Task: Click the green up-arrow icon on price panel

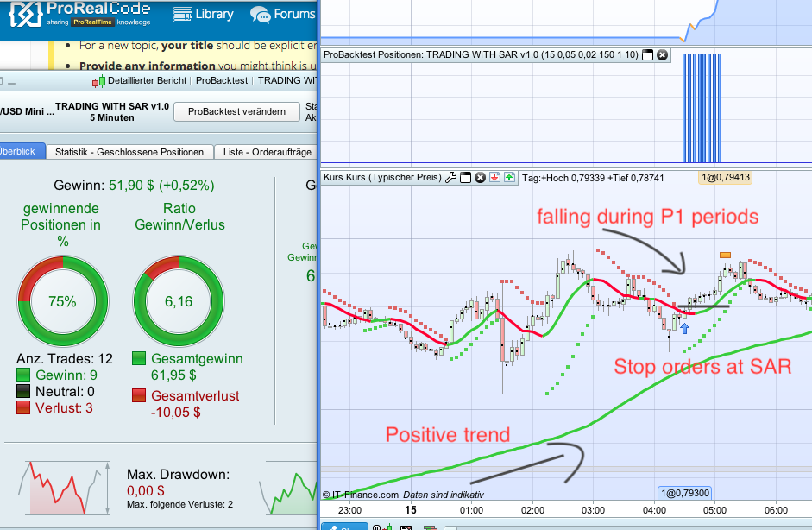Action: (510, 178)
